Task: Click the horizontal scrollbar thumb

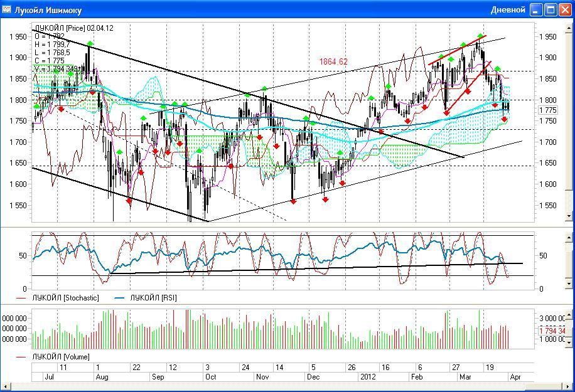Action: [x=544, y=386]
